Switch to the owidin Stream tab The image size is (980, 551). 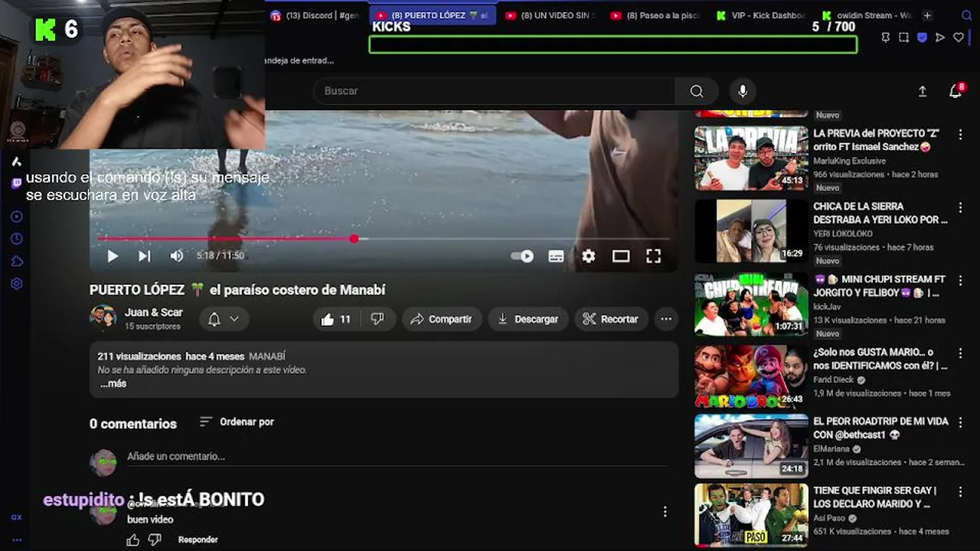866,15
